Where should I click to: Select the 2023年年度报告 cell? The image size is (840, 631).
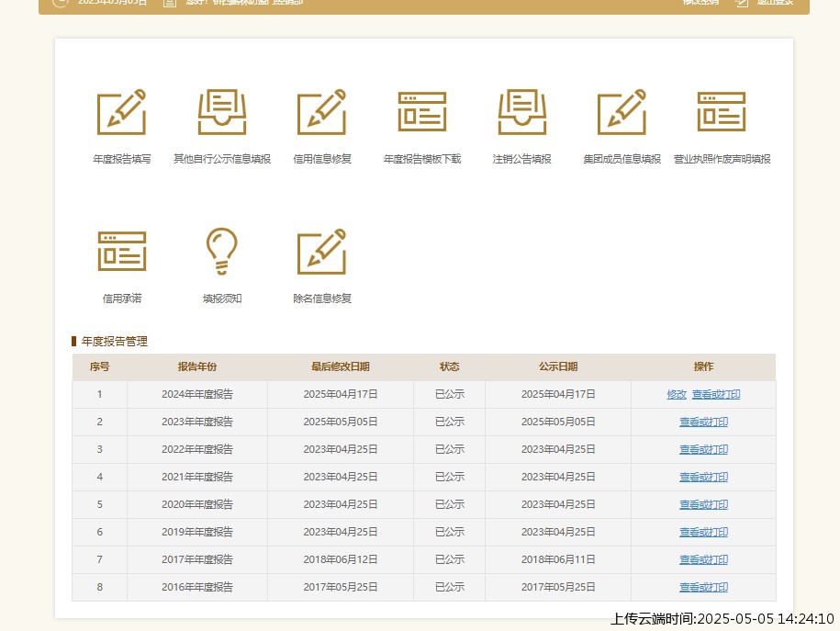(197, 422)
